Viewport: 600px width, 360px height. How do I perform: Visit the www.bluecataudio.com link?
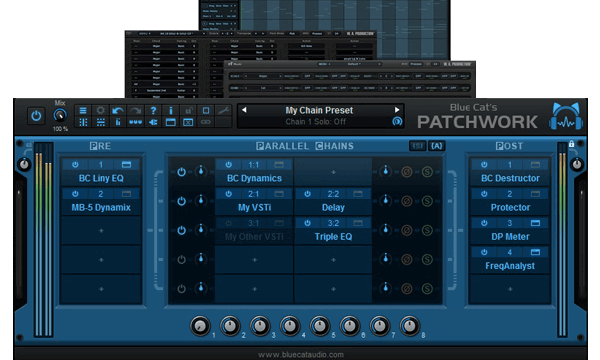[301, 355]
